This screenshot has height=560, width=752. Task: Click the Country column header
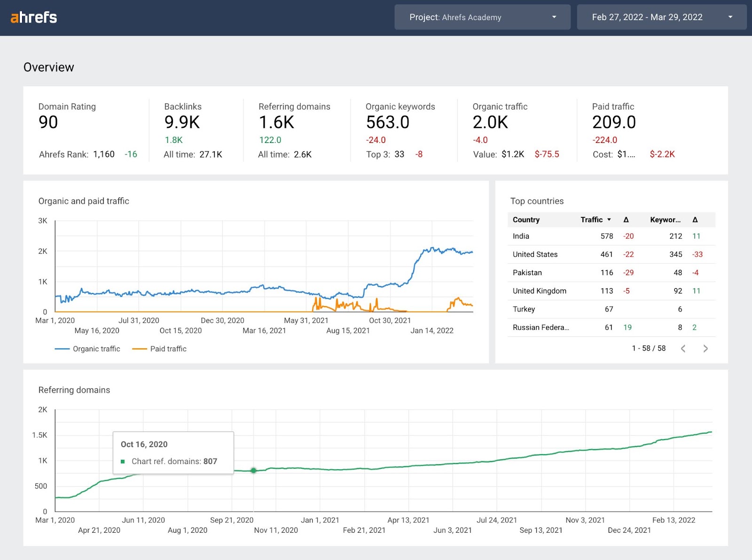point(525,220)
